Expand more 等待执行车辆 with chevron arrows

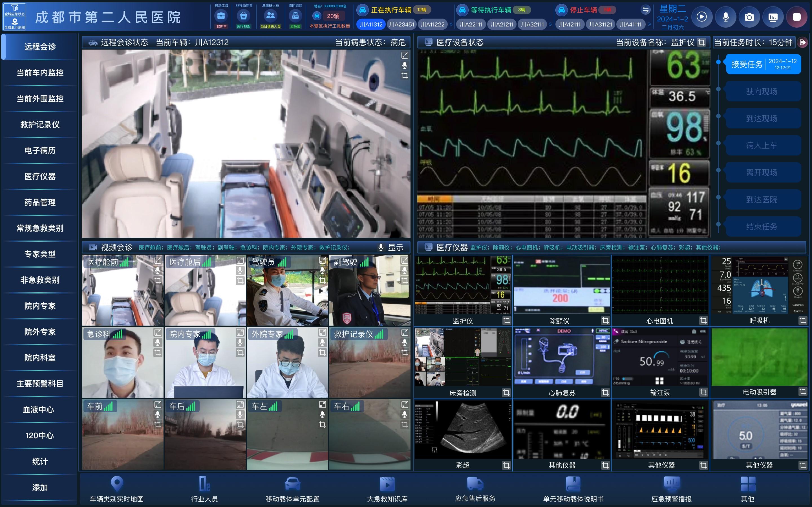tap(550, 25)
